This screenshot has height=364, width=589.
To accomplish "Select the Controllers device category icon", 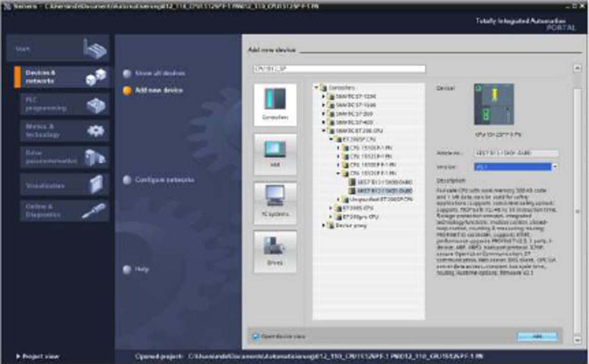I will (x=275, y=100).
